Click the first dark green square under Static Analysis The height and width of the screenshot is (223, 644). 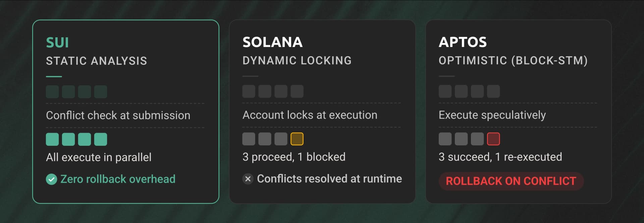coord(52,92)
